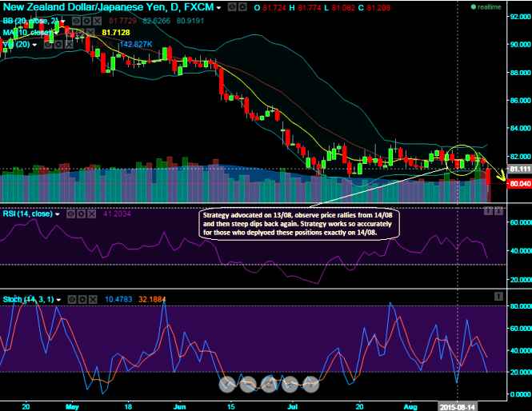Screen dimensions: 532x411
Task: Move RSI pane down with arrow icon
Action: (498, 211)
